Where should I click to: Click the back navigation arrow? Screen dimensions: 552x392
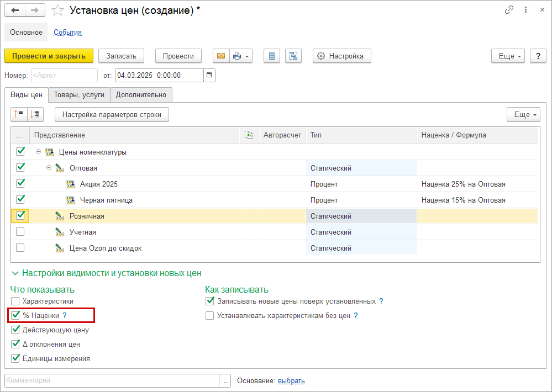(15, 10)
